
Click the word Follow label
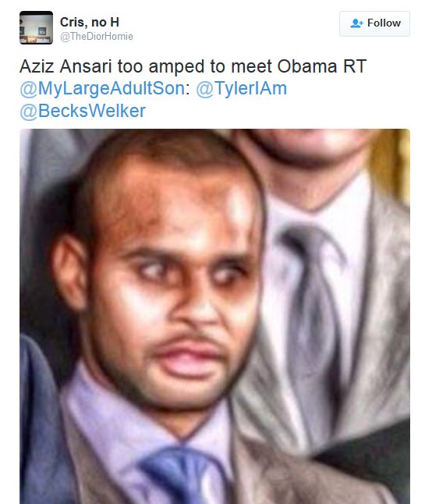pyautogui.click(x=384, y=23)
